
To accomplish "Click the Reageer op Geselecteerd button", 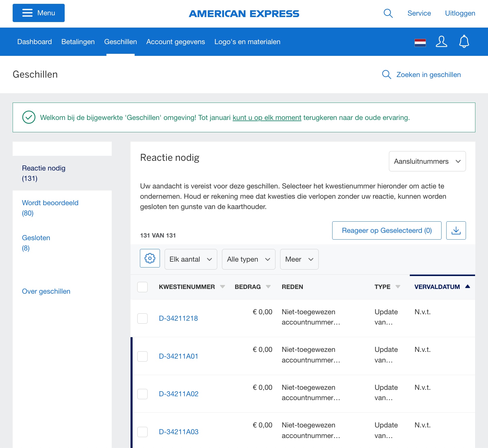I will [x=386, y=230].
